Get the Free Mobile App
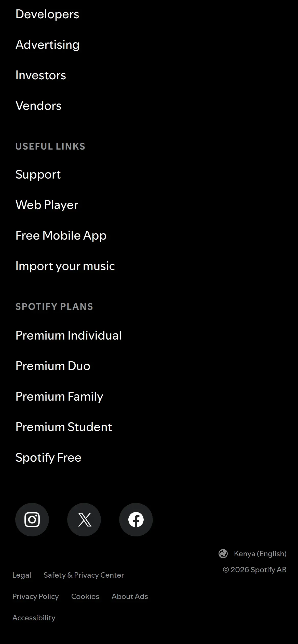Image resolution: width=298 pixels, height=644 pixels. coord(61,236)
